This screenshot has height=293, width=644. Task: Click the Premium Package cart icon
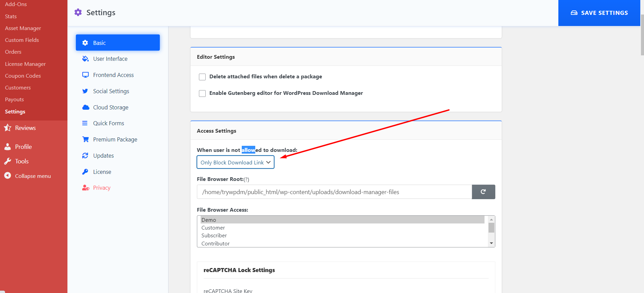pos(86,139)
